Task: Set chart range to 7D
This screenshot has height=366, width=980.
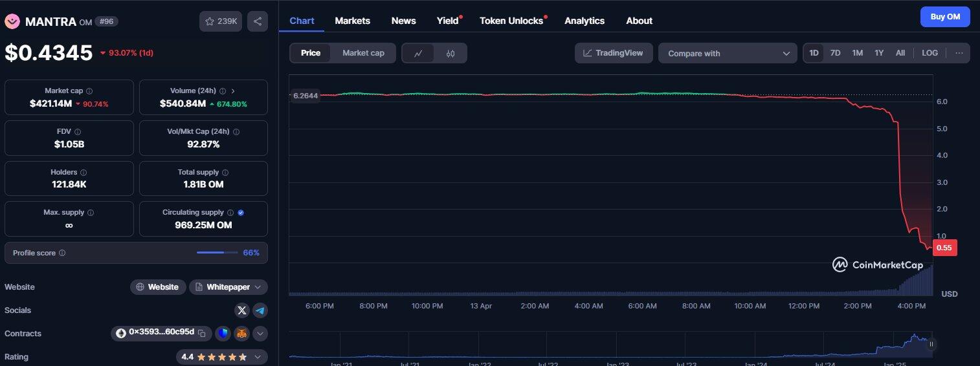Action: pyautogui.click(x=836, y=53)
